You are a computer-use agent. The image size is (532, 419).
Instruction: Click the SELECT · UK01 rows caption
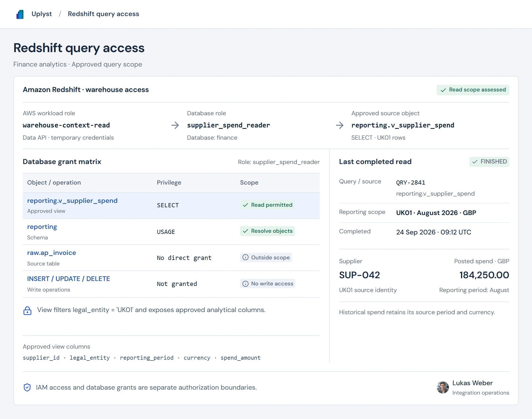(378, 138)
